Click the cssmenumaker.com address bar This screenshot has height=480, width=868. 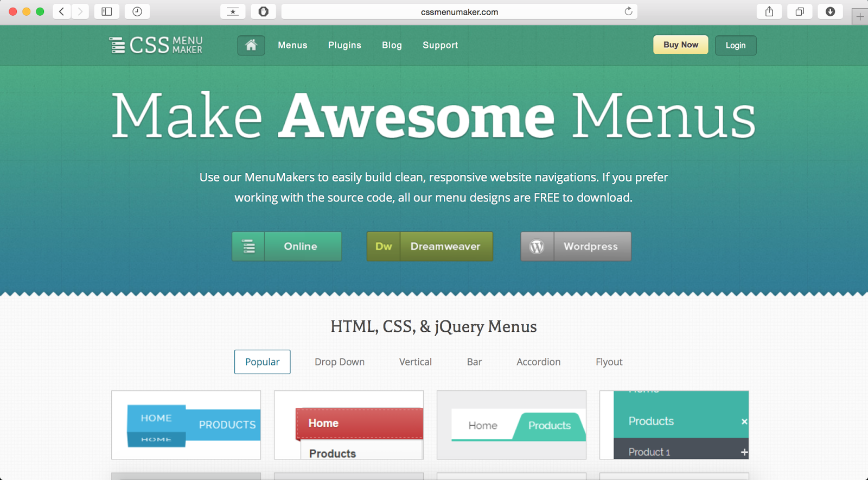coord(459,12)
